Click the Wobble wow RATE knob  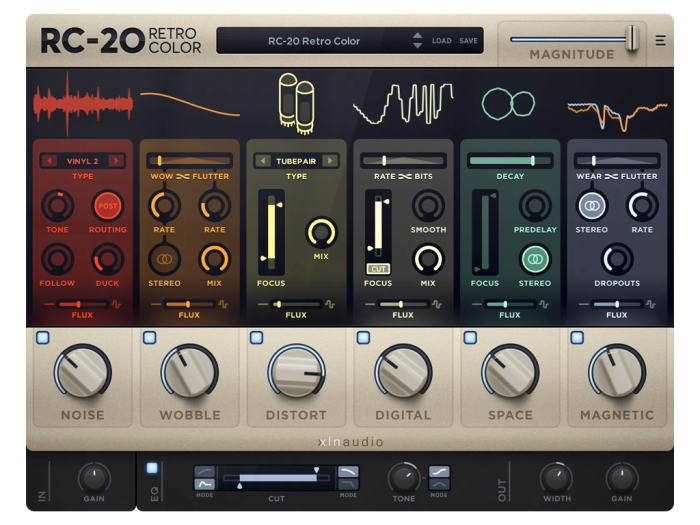tap(164, 206)
